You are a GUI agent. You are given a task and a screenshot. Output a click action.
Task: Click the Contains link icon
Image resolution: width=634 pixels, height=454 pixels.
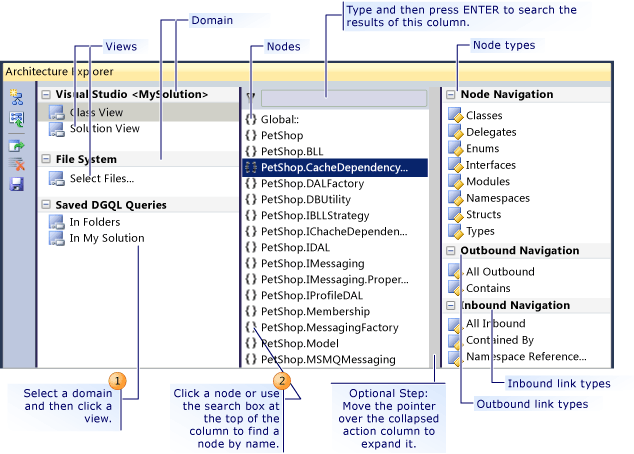coord(455,288)
